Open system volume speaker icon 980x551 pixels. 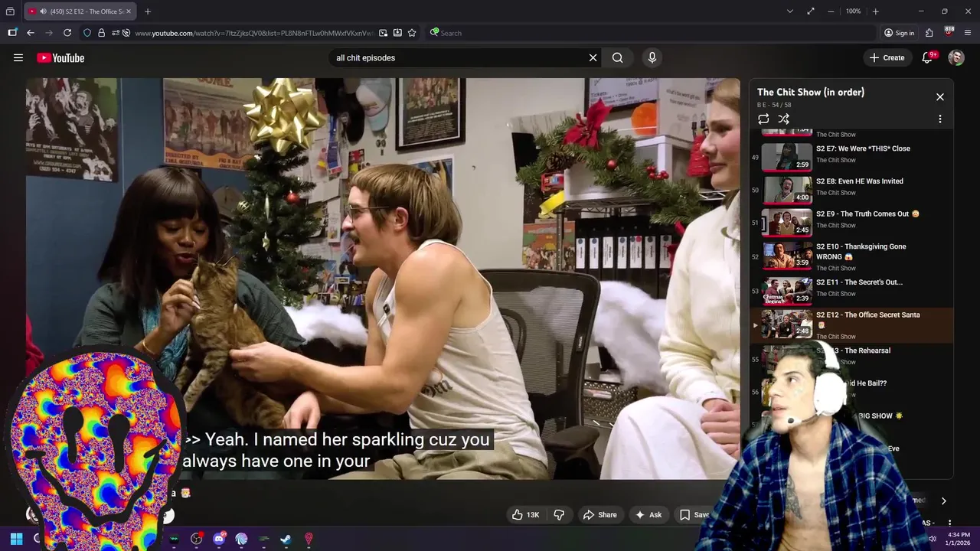[932, 539]
